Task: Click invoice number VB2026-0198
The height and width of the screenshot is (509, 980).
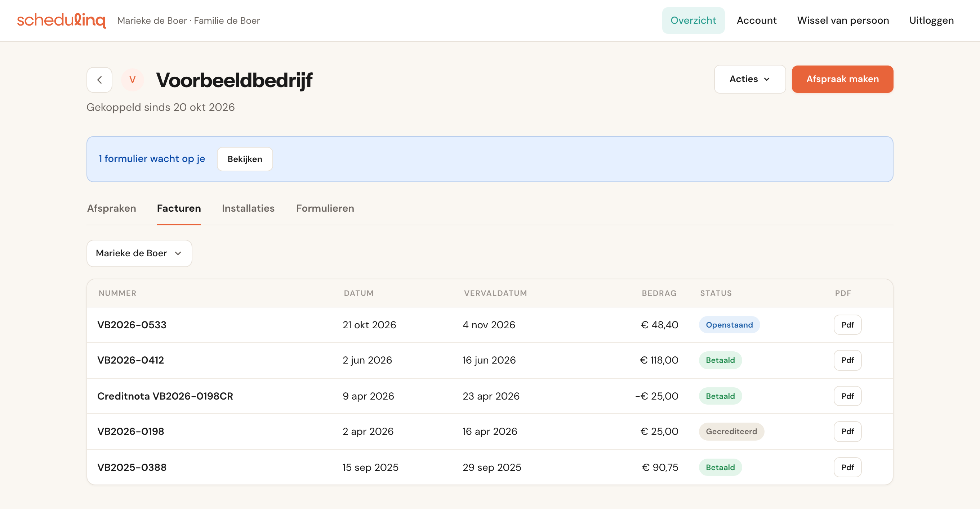Action: point(130,432)
